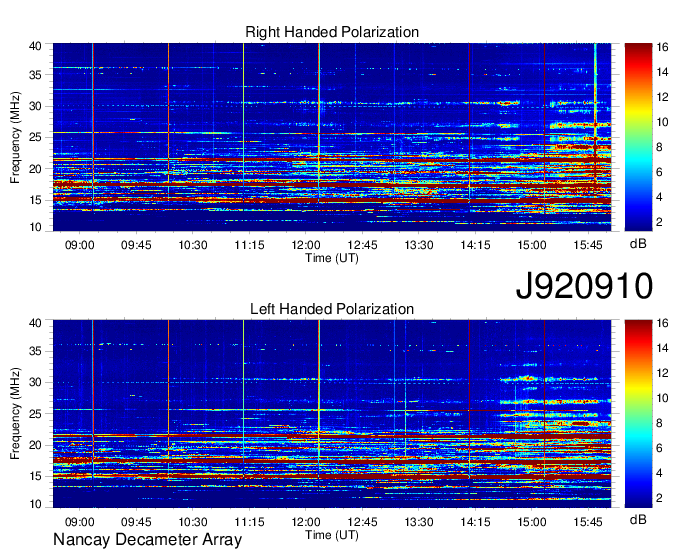Screen dimensions: 680x552
Task: Click 'Frequency (MHz)' label of Left Handed plot
Action: (x=15, y=414)
